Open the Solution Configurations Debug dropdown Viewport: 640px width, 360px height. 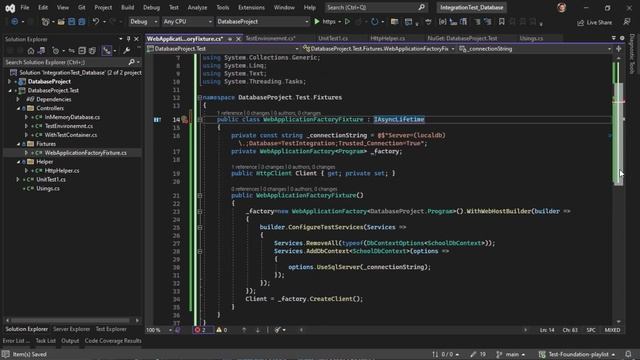point(144,22)
